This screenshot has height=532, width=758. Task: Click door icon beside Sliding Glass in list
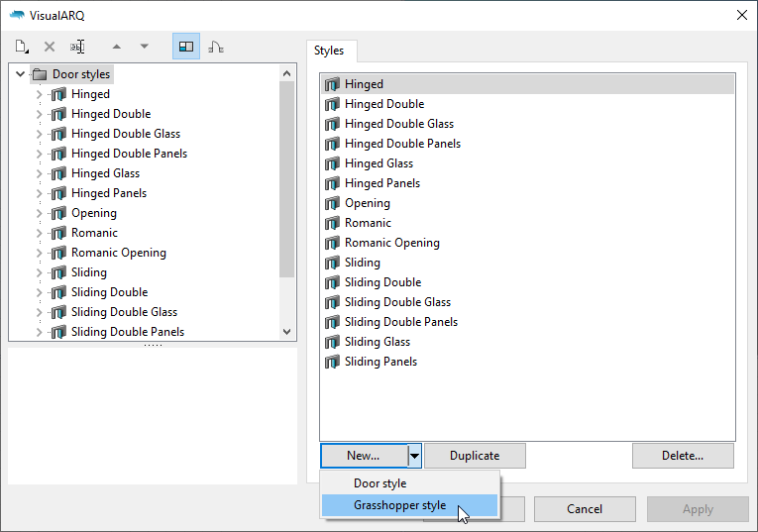332,342
